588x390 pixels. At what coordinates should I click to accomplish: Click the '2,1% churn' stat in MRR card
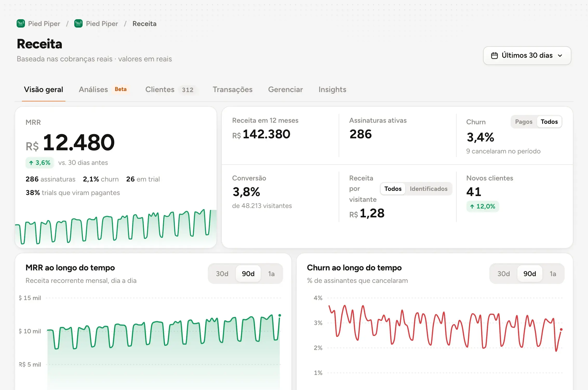click(101, 179)
